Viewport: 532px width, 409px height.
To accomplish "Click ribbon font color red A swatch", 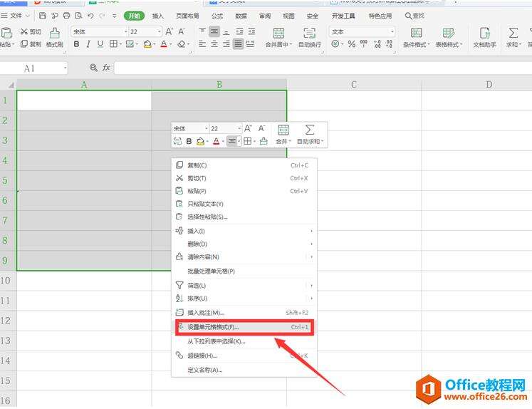I will tap(164, 44).
